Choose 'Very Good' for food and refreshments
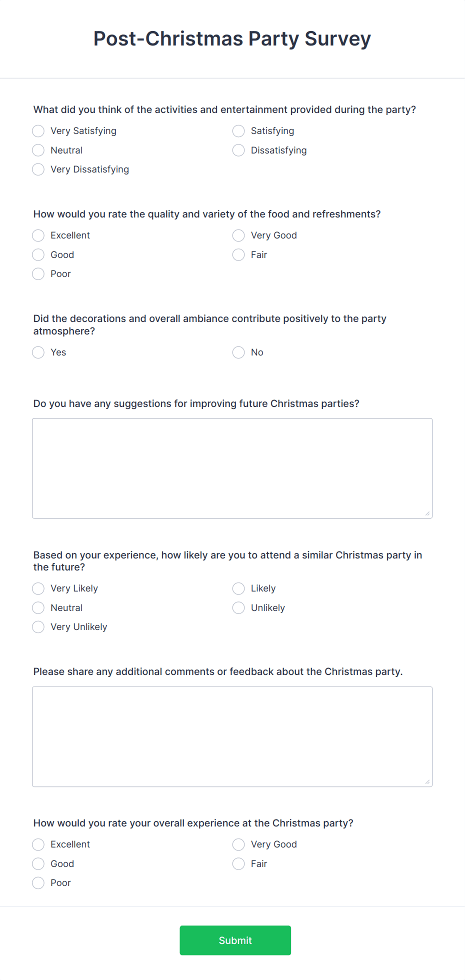465x980 pixels. tap(238, 235)
